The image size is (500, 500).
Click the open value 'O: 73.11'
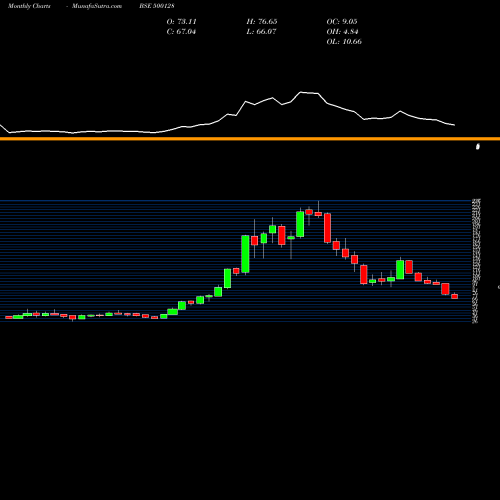181,22
